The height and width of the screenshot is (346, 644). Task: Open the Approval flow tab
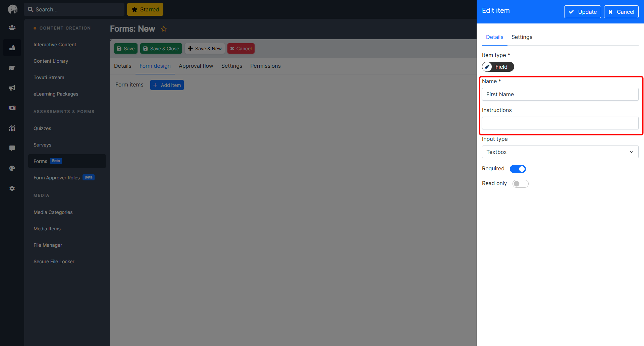point(196,66)
